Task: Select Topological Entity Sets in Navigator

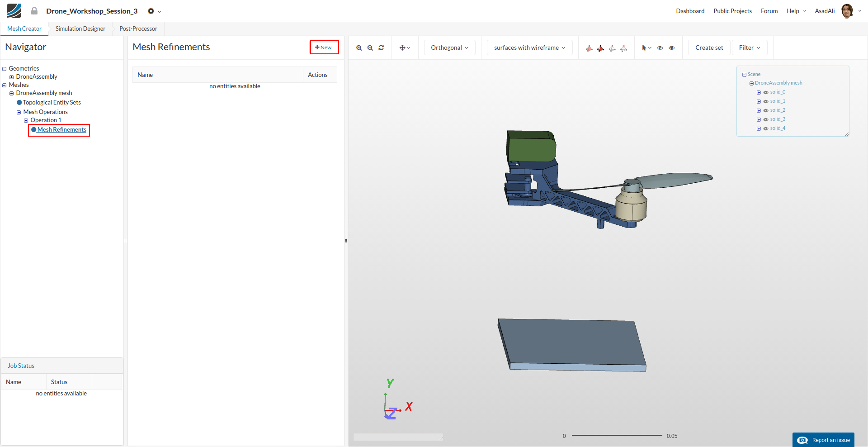Action: click(52, 103)
